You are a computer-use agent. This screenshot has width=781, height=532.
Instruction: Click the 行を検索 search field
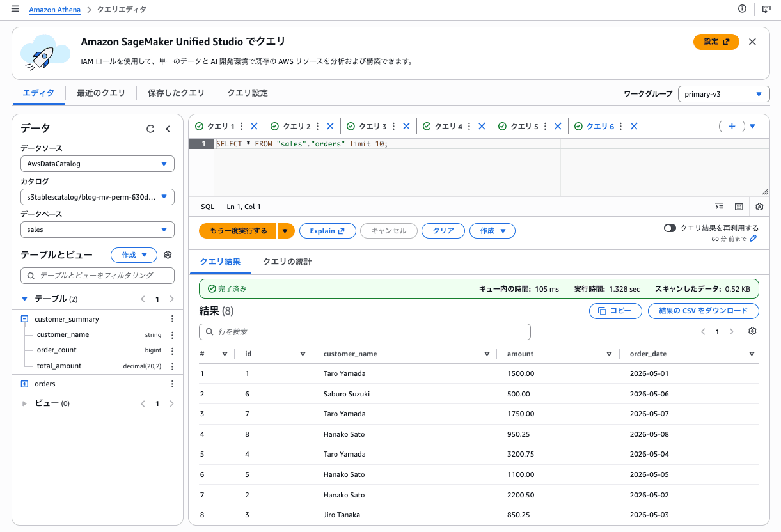tap(365, 332)
